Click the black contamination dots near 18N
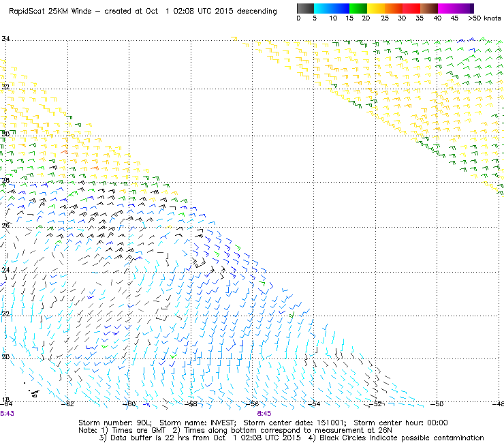The height and width of the screenshot is (443, 504). click(32, 391)
